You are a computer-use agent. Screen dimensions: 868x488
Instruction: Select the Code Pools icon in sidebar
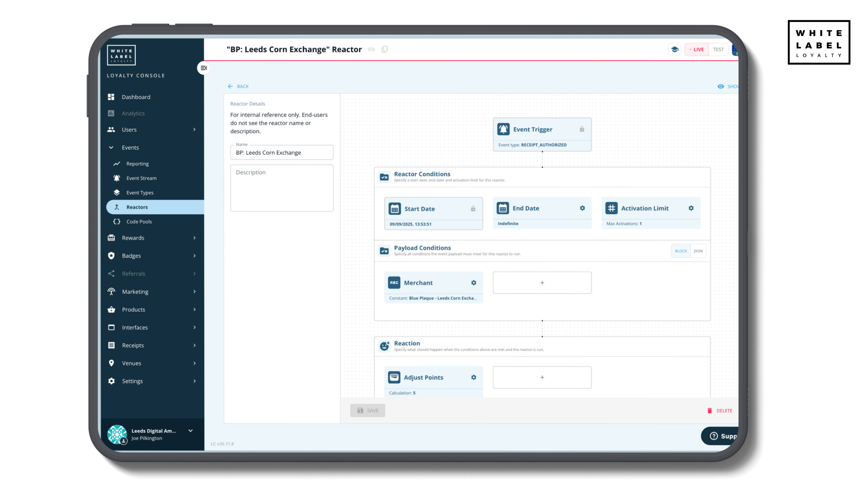pos(116,221)
